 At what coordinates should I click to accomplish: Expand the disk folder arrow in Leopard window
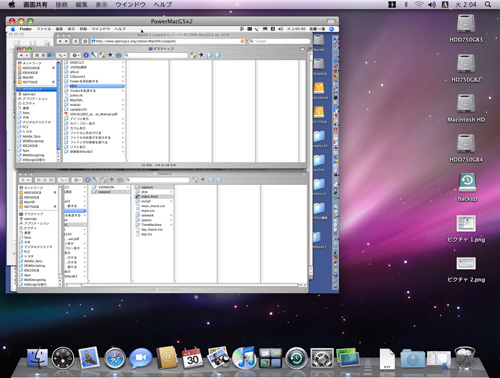[x=171, y=192]
